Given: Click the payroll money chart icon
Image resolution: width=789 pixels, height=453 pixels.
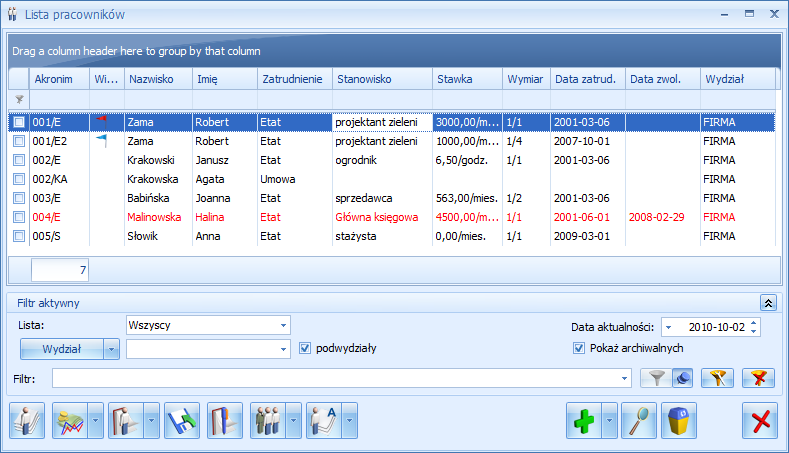Looking at the screenshot, I should click(x=70, y=420).
